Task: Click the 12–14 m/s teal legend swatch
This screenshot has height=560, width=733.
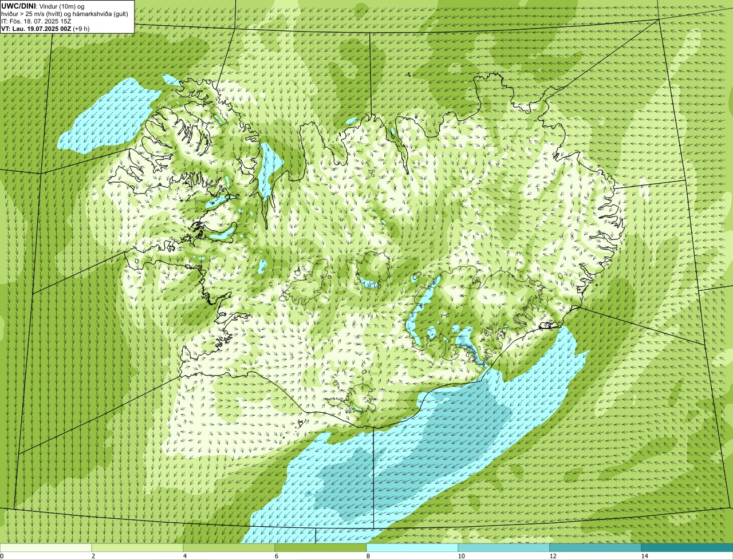Action: pos(596,548)
